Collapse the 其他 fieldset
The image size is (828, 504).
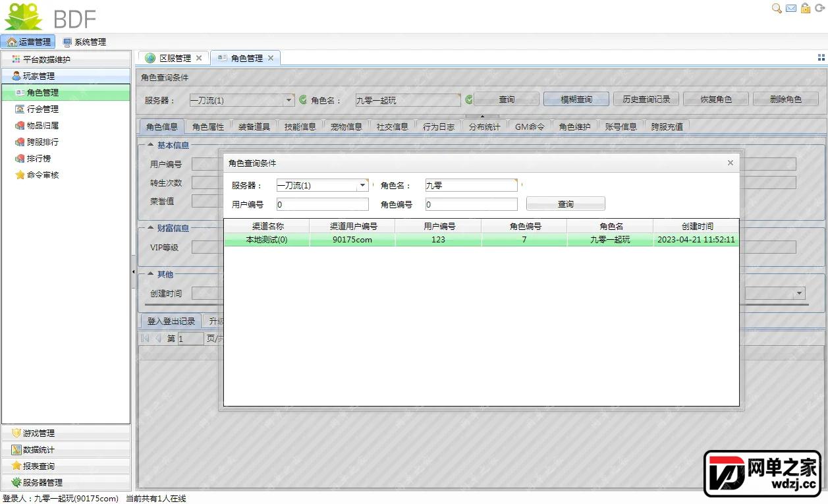coord(150,274)
